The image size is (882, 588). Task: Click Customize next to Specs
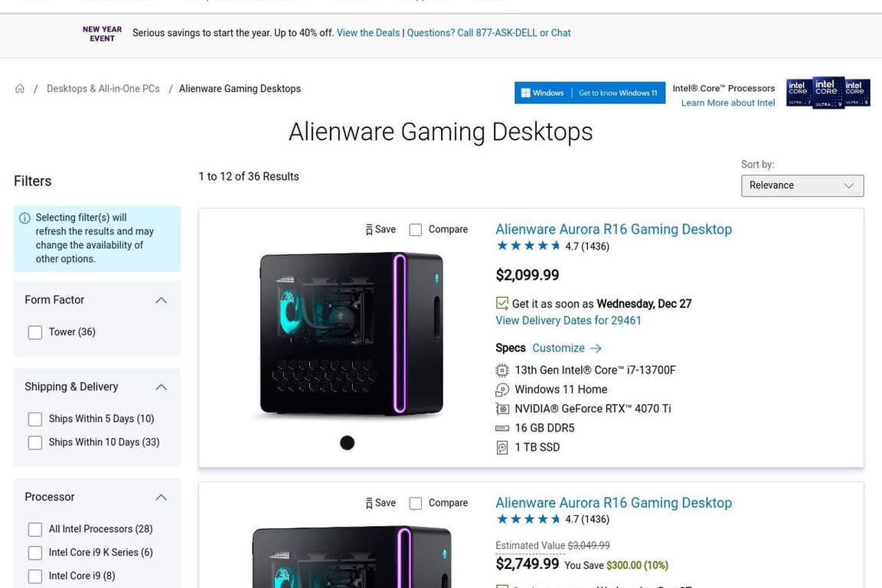[x=558, y=348]
